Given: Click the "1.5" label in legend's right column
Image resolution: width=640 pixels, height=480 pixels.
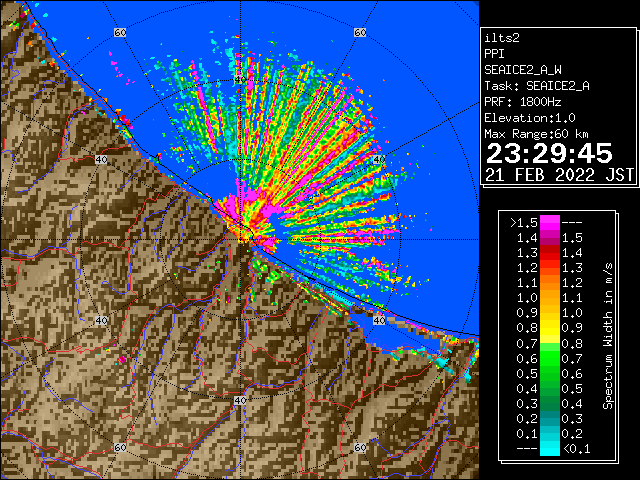Looking at the screenshot, I should point(572,238).
